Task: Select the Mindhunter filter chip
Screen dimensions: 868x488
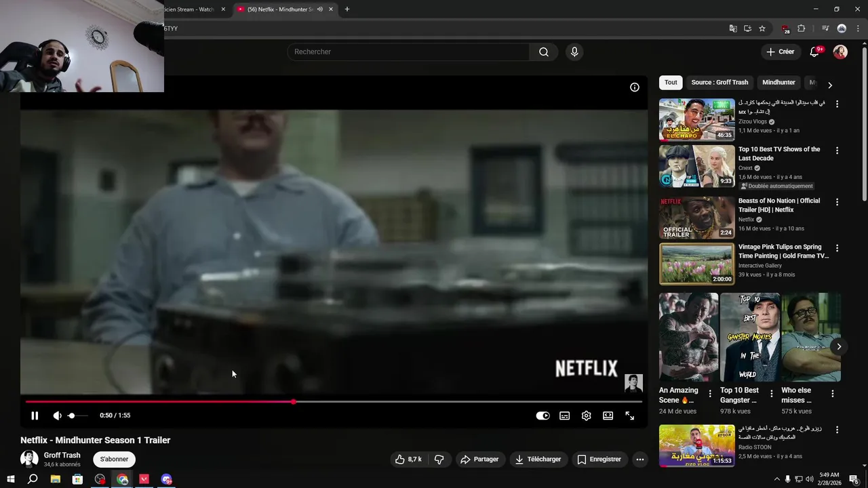Action: pyautogui.click(x=778, y=83)
